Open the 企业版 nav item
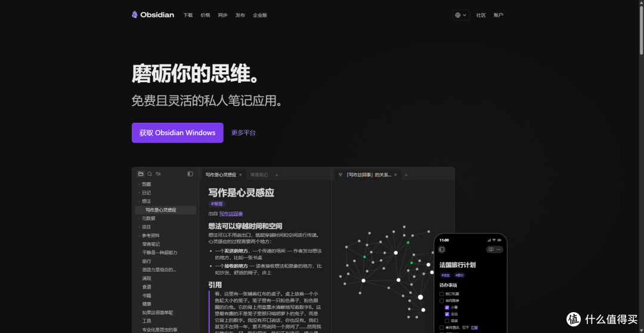This screenshot has width=644, height=333. coord(260,15)
